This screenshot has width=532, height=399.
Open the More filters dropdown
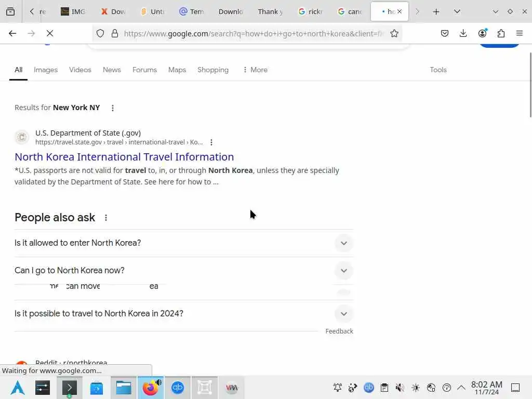[255, 70]
